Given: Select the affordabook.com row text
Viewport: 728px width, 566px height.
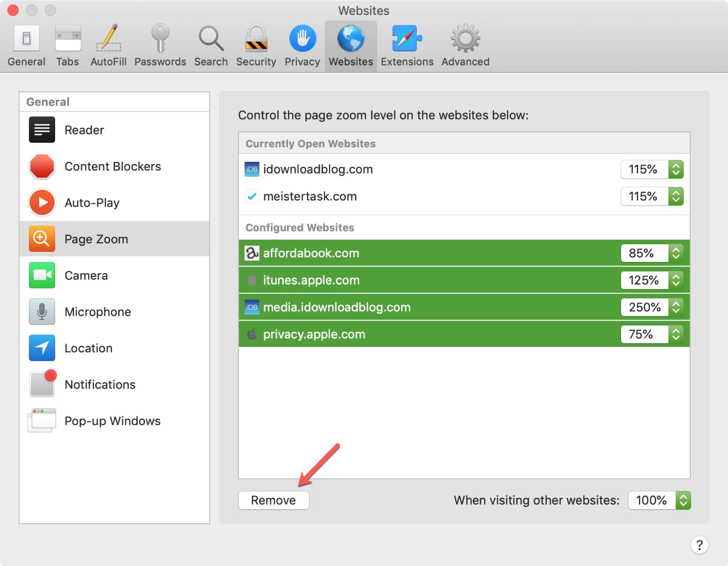Looking at the screenshot, I should click(x=311, y=253).
